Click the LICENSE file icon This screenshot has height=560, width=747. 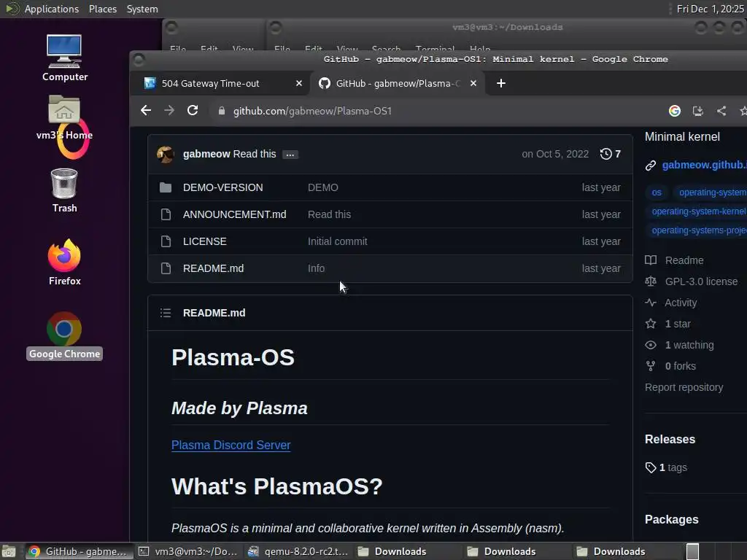tap(166, 241)
